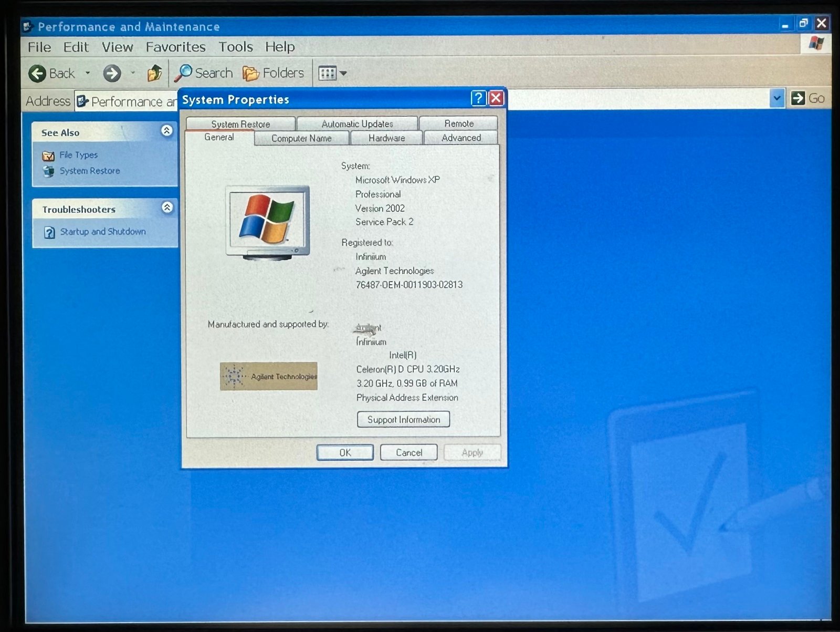Switch to the System Restore tab
Viewport: 840px width, 632px height.
[240, 124]
